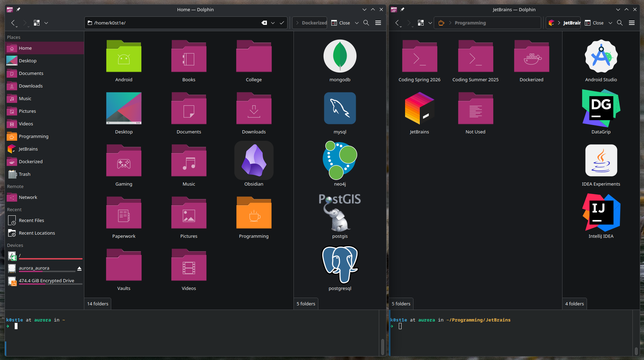The image size is (644, 360).
Task: Select Home in Places sidebar
Action: pos(44,48)
